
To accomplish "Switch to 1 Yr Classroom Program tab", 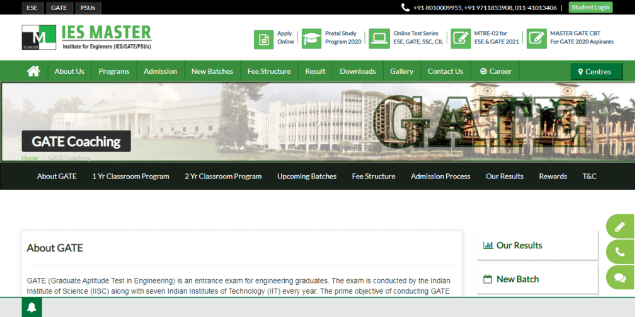I will [130, 176].
